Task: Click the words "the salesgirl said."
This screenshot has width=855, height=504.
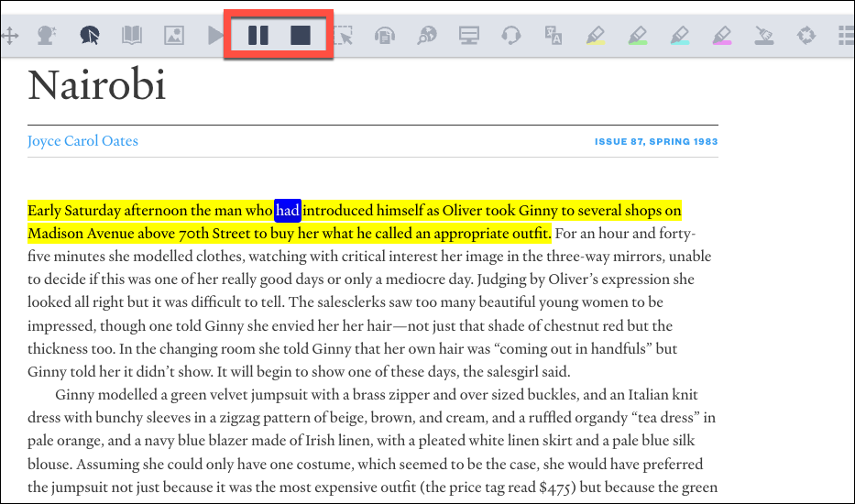Action: click(x=516, y=372)
